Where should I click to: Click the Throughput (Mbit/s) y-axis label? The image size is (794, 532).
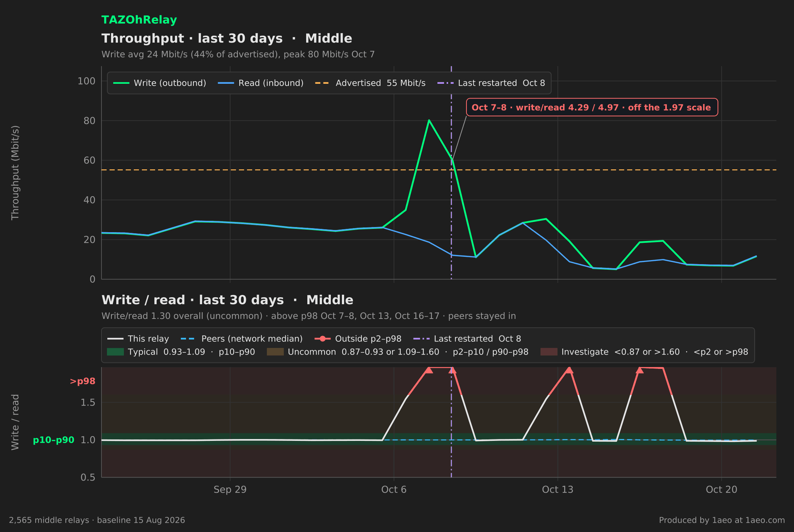(x=15, y=173)
